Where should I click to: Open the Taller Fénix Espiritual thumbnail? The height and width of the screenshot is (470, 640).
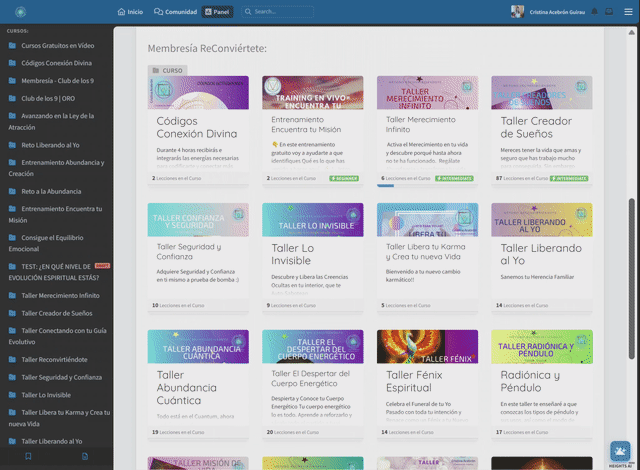coord(427,347)
